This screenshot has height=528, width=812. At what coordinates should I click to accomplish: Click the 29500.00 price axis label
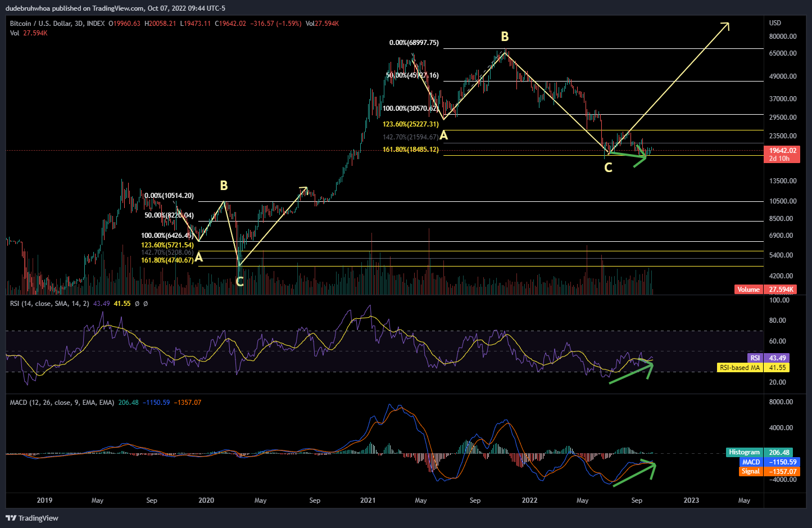click(x=783, y=118)
